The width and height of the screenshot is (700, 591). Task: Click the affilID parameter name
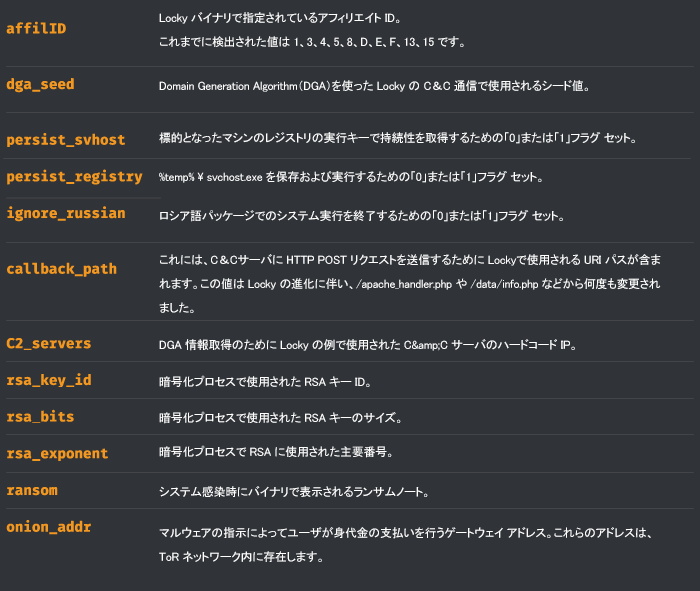pos(36,28)
